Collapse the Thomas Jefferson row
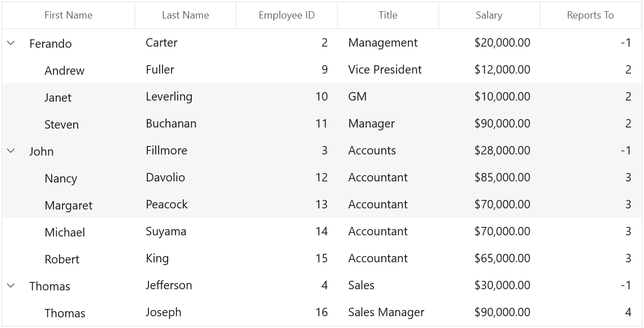644x328 pixels. point(11,285)
